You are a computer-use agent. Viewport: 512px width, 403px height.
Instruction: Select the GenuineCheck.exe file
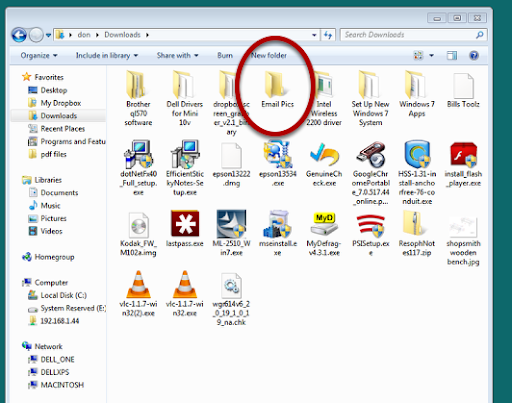[324, 164]
